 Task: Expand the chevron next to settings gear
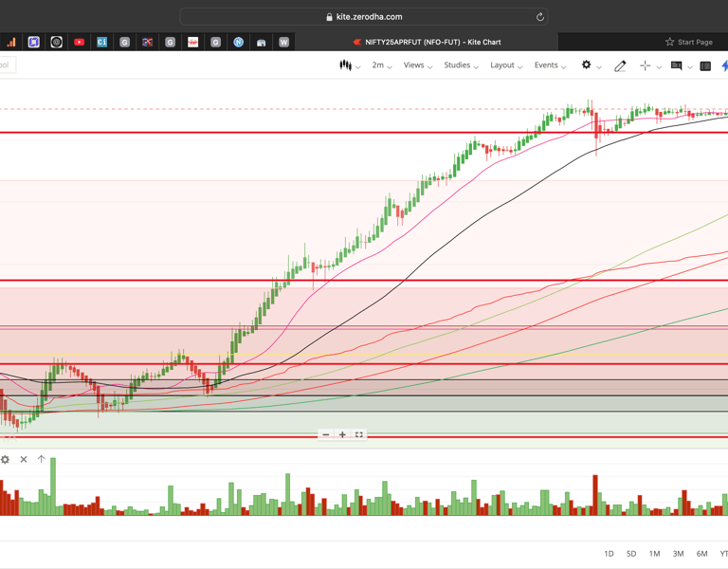pyautogui.click(x=599, y=67)
